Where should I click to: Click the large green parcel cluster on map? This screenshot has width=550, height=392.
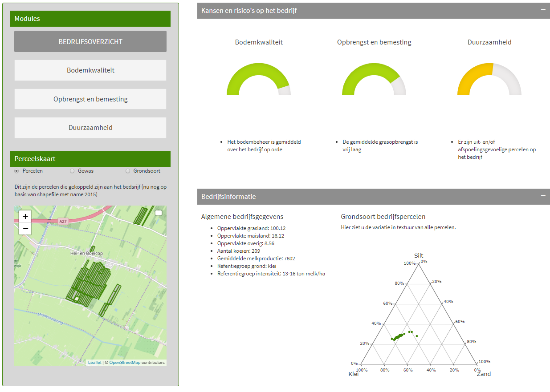(x=87, y=283)
